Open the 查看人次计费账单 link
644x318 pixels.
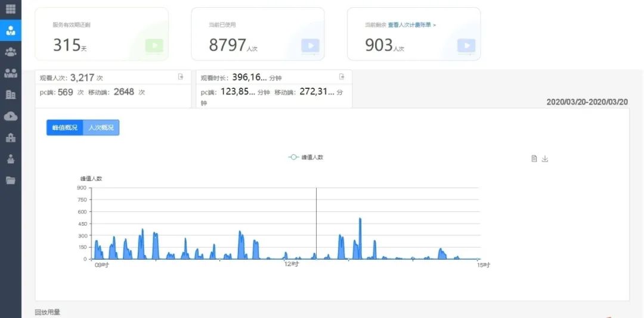point(412,25)
